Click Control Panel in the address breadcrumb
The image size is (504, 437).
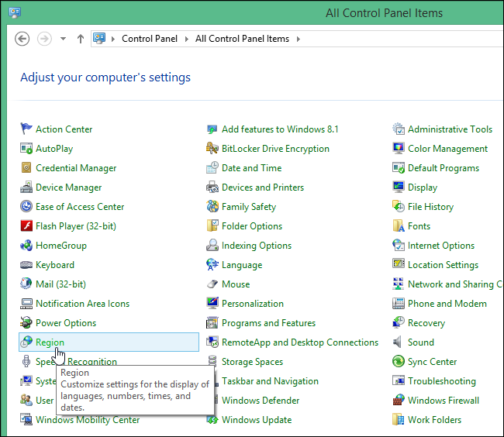click(x=149, y=39)
